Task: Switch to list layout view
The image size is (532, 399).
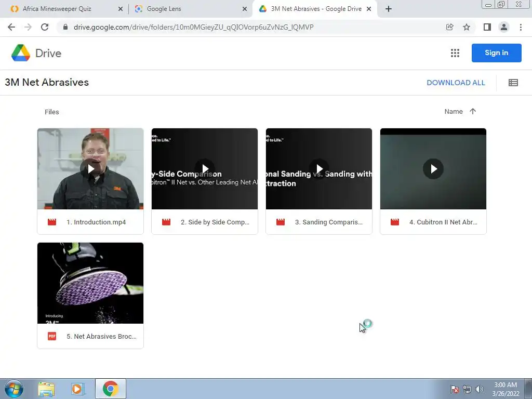Action: 513,83
